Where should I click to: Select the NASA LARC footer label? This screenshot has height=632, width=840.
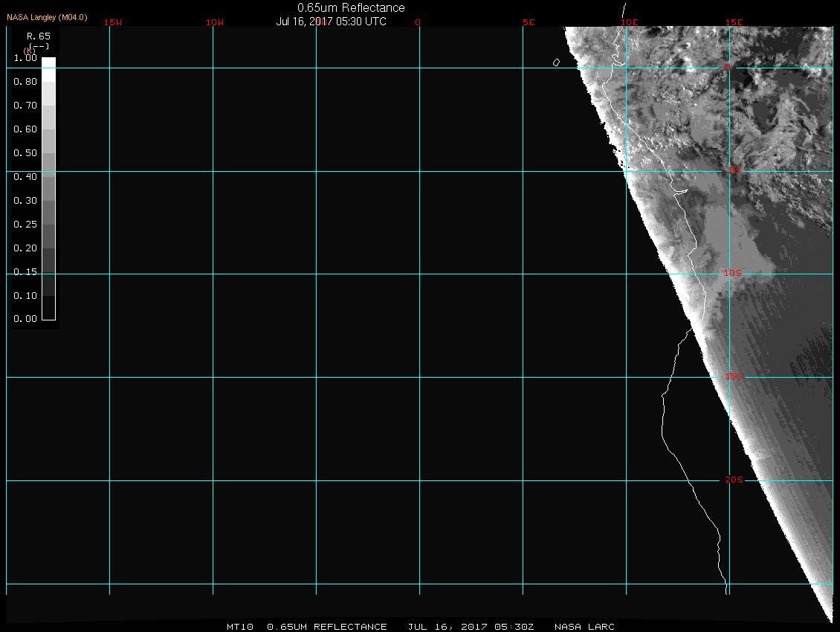click(x=584, y=627)
